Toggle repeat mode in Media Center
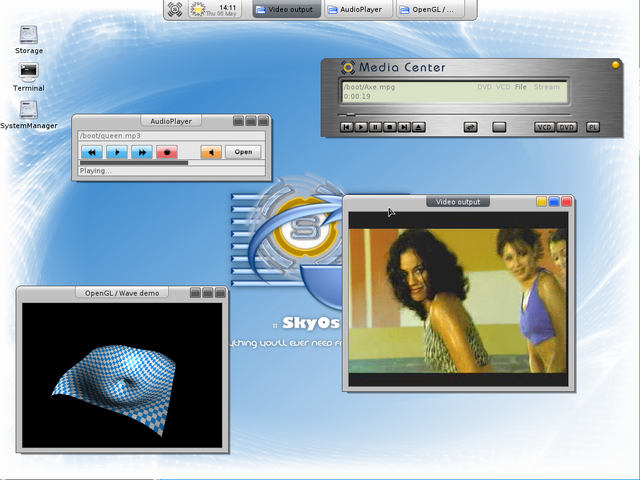 (471, 127)
